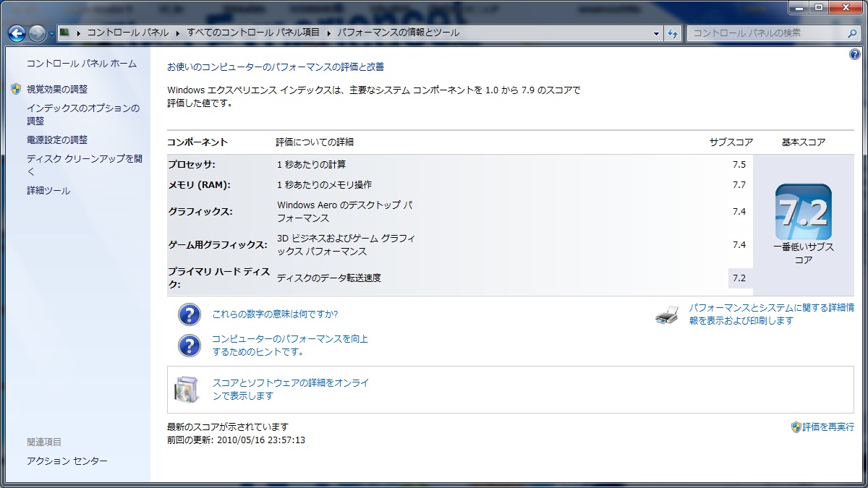Click 評価を再実行 to rerun assessment
868x488 pixels.
[828, 427]
